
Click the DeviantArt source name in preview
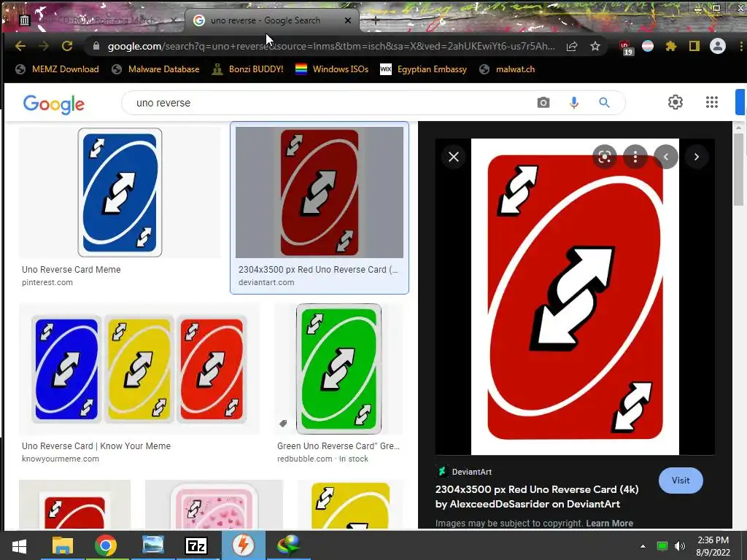pos(472,472)
